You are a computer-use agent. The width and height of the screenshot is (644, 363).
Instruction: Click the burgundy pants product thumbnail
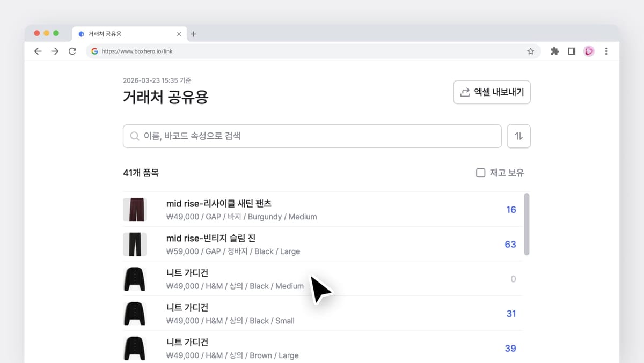click(x=135, y=209)
